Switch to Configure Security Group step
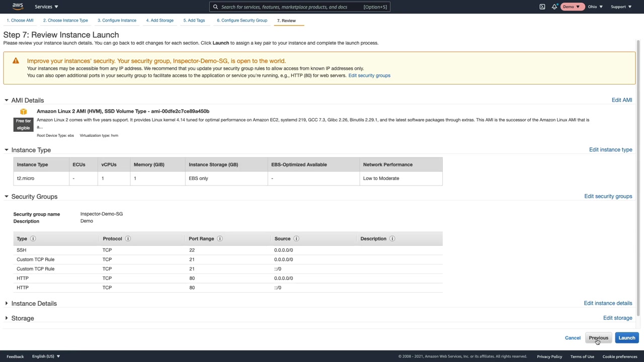Viewport: 644px width, 362px height. [242, 21]
